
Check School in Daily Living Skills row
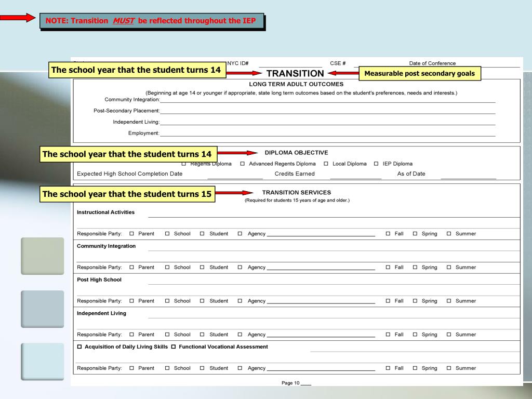tap(167, 368)
